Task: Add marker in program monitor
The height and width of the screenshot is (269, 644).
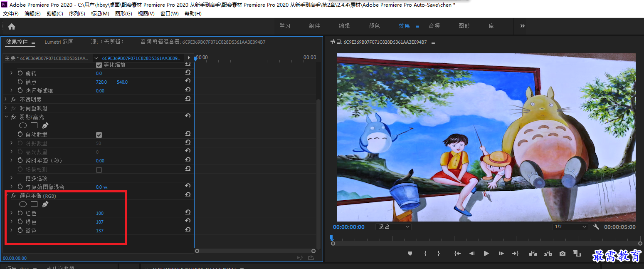Action: pos(410,253)
